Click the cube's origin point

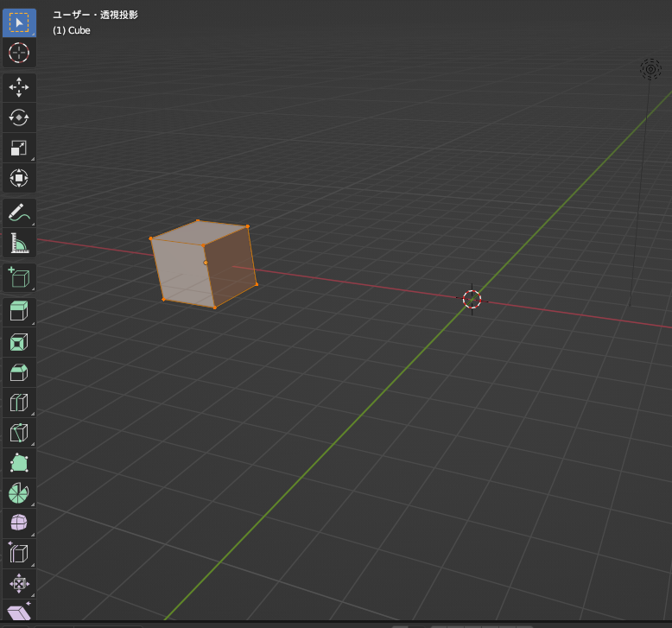point(206,263)
